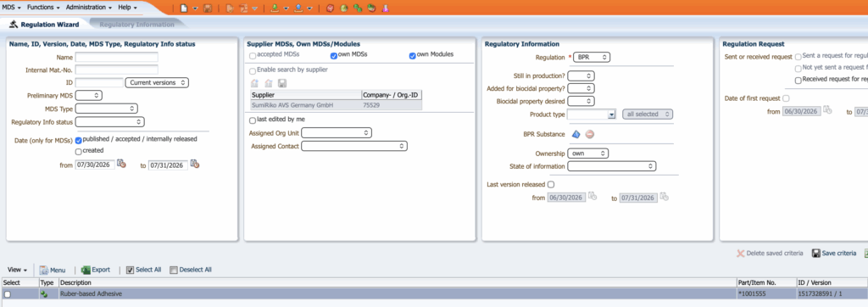Open the Assigned Contact dropdown
This screenshot has width=868, height=307.
click(354, 147)
